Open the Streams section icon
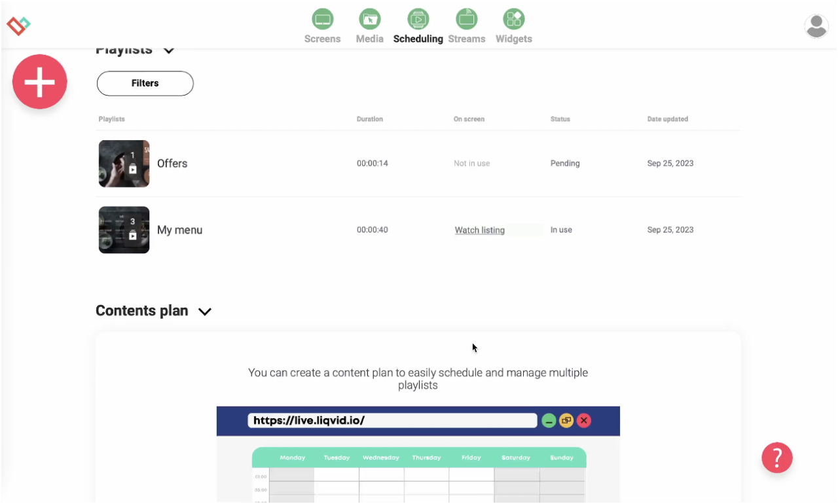Image resolution: width=838 pixels, height=504 pixels. pyautogui.click(x=467, y=19)
